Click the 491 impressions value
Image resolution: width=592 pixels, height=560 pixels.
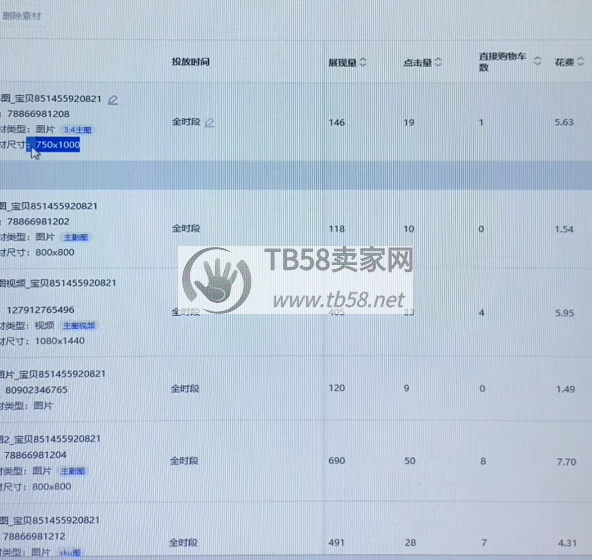[337, 542]
